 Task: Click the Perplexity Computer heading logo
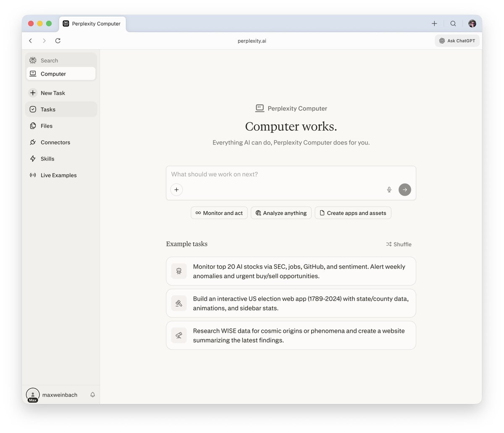click(260, 108)
